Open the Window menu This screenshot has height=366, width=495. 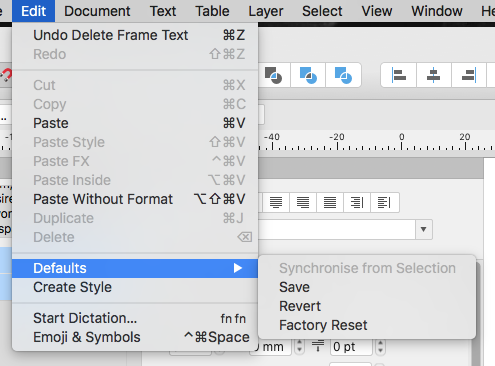click(x=437, y=11)
